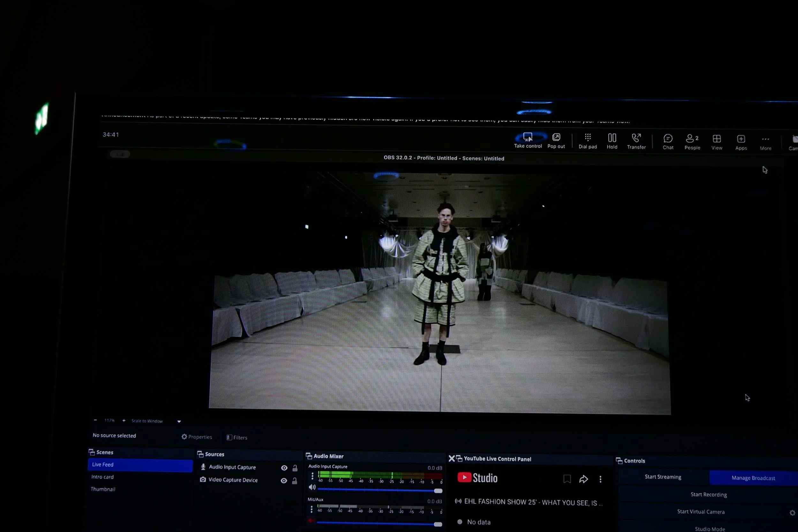
Task: Open the View options menu
Action: coord(716,139)
